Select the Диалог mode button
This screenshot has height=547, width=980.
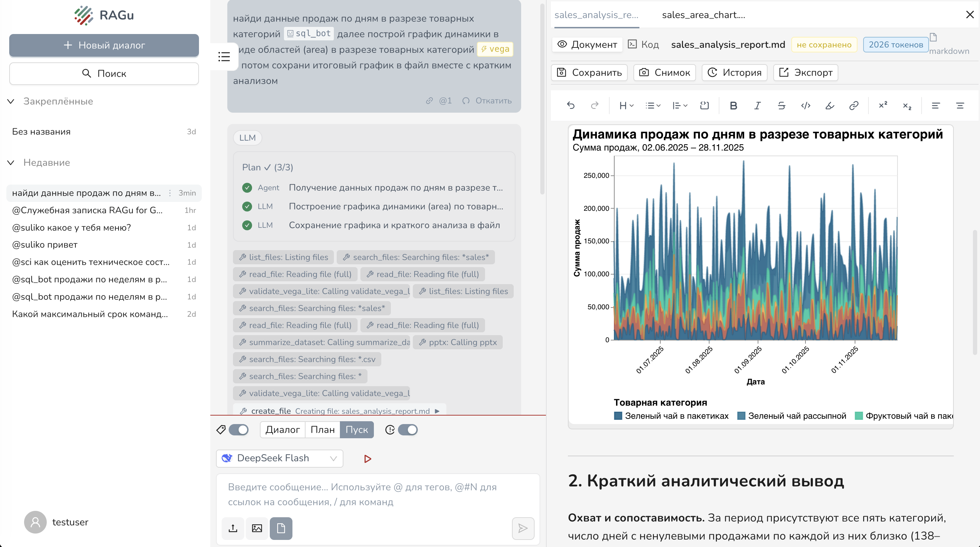(x=283, y=429)
